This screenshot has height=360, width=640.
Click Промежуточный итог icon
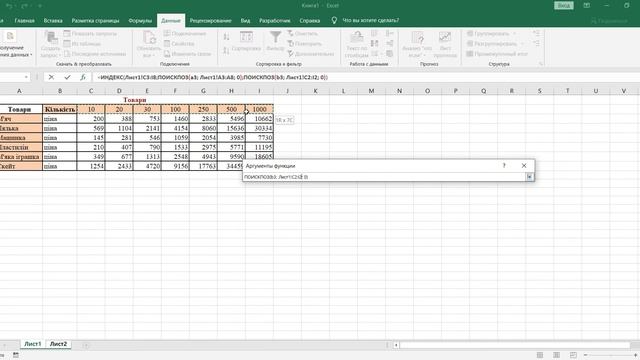(x=470, y=54)
